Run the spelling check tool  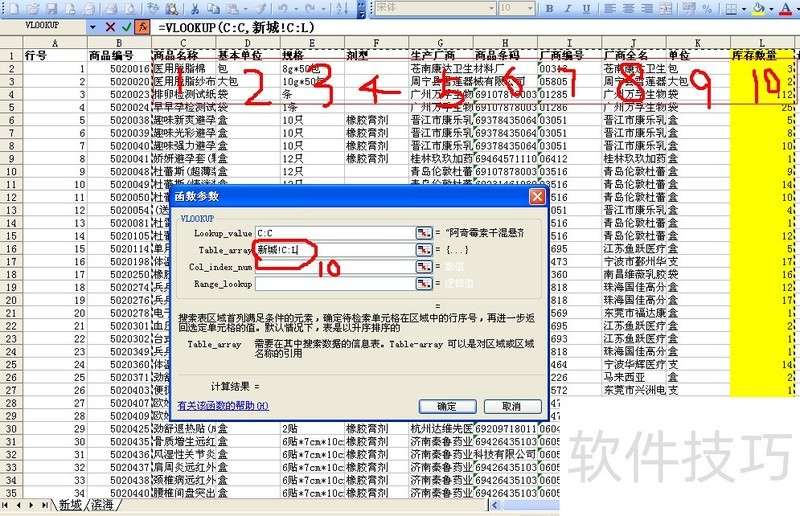pyautogui.click(x=153, y=9)
